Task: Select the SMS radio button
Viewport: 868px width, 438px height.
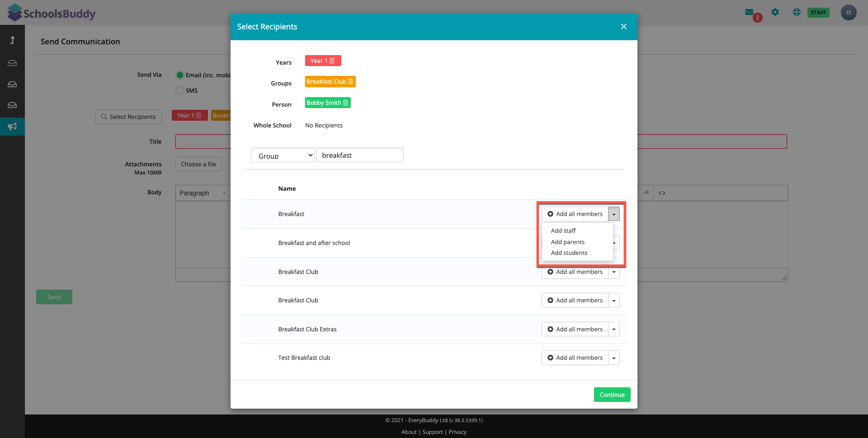Action: (180, 90)
